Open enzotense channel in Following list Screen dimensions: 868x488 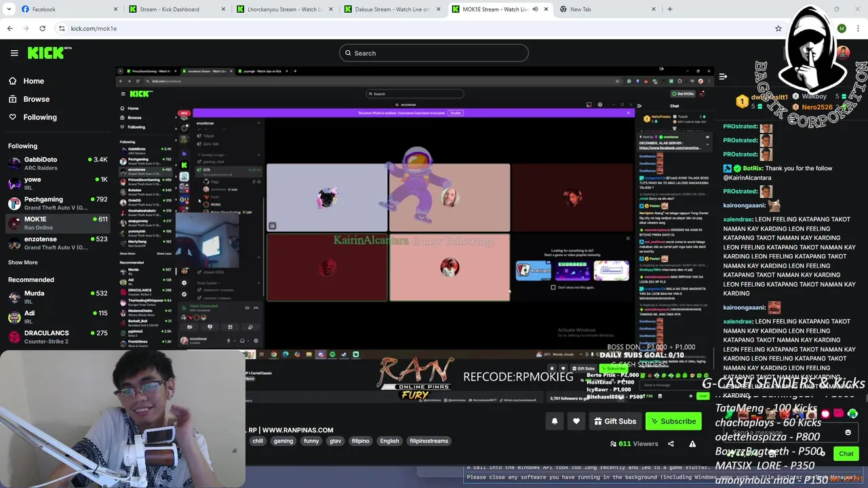click(58, 243)
